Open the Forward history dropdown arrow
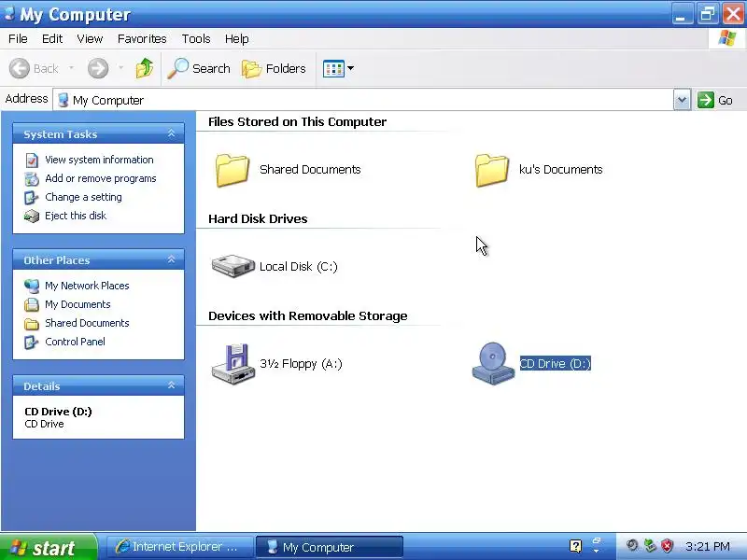This screenshot has width=747, height=560. pos(120,68)
